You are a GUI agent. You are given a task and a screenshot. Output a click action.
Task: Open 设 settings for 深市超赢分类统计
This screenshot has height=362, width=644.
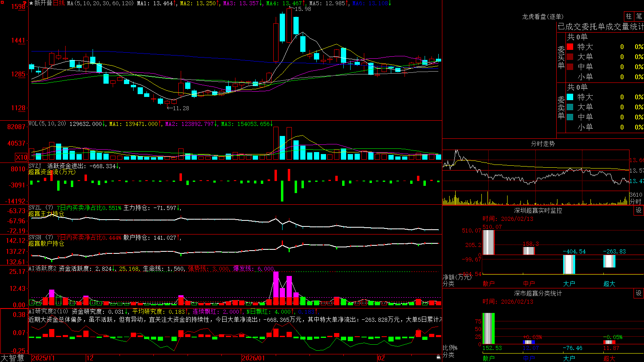coord(638,293)
